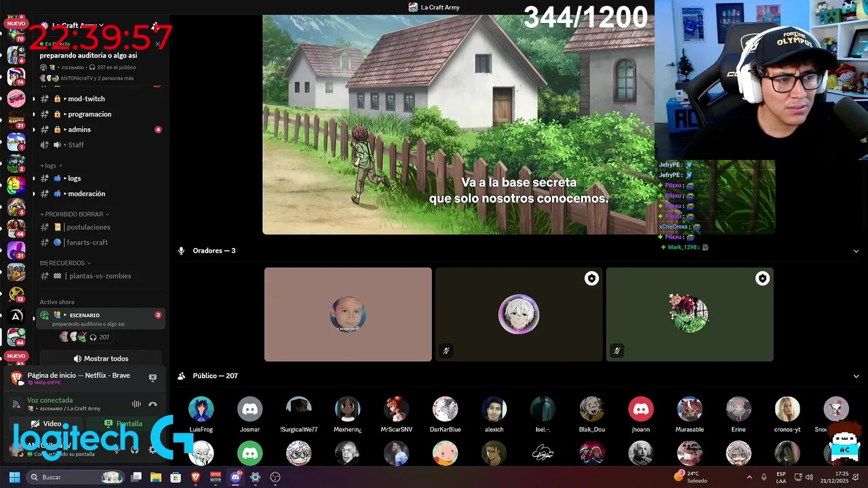868x488 pixels.
Task: Open Discord from the Windows taskbar
Action: 235,477
